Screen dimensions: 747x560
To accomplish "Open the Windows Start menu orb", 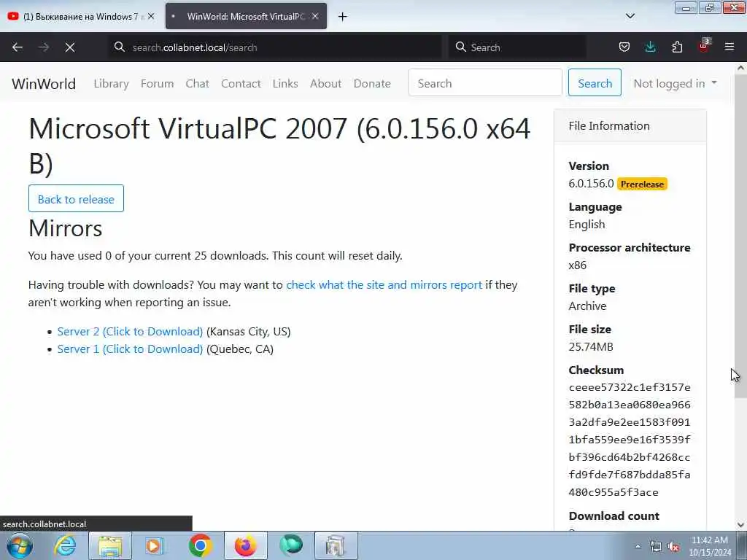I will point(20,545).
